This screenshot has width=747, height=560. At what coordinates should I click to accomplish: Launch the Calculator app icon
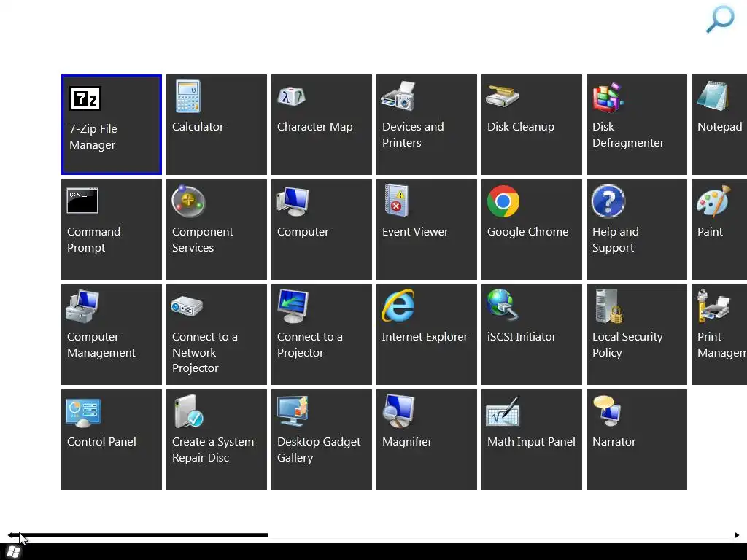(x=187, y=96)
